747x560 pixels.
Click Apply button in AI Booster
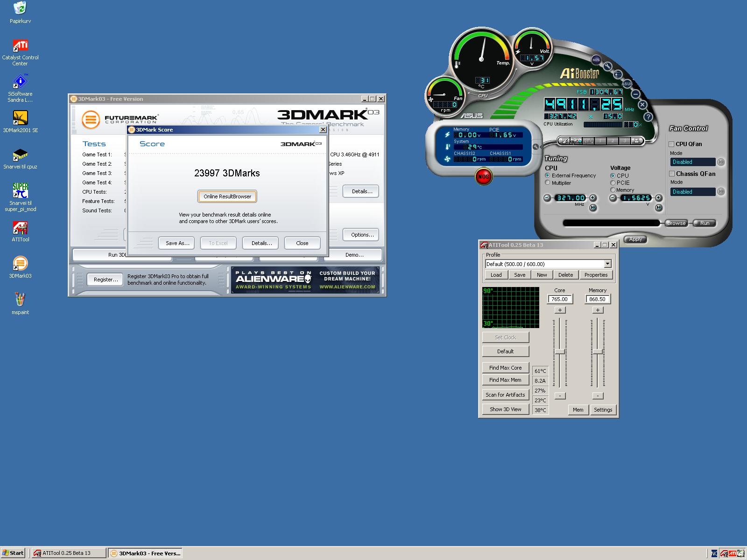coord(635,239)
